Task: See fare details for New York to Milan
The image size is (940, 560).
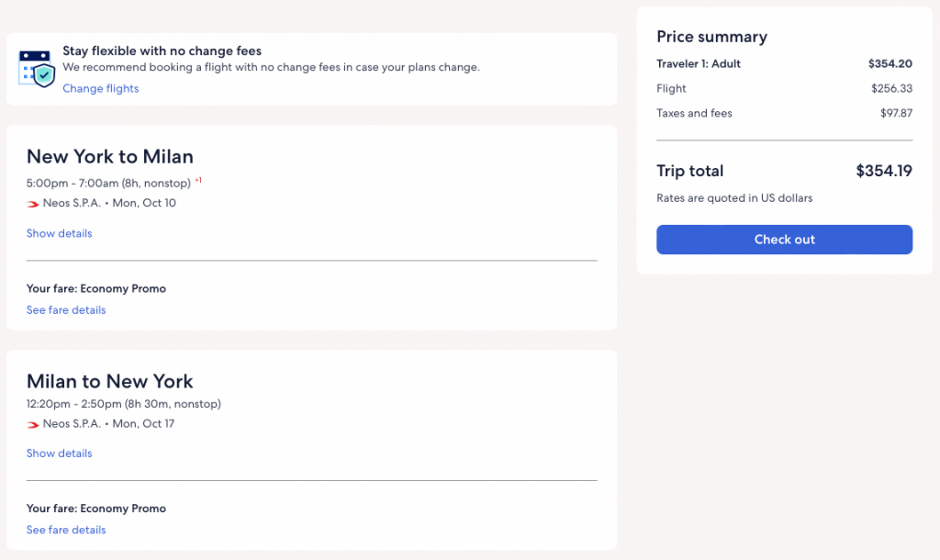Action: [65, 310]
